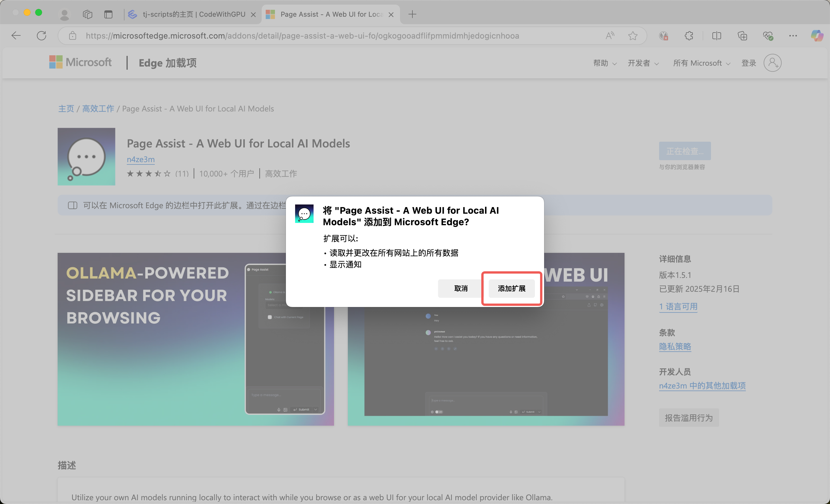
Task: Click 添加扩展 to confirm install
Action: (512, 289)
